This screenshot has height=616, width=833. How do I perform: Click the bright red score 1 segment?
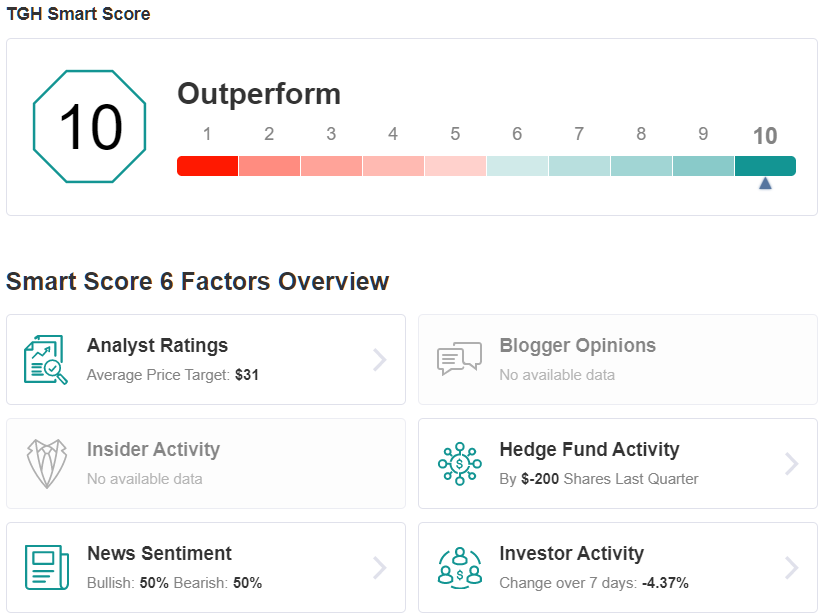click(207, 166)
